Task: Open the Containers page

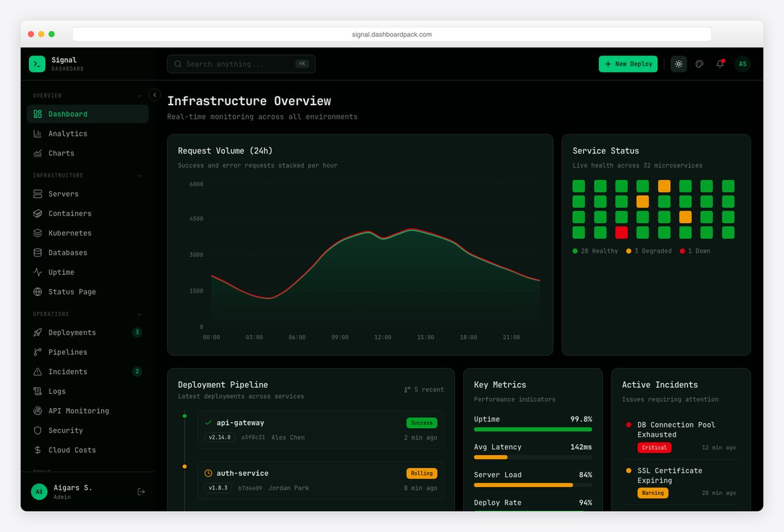Action: [x=88, y=213]
